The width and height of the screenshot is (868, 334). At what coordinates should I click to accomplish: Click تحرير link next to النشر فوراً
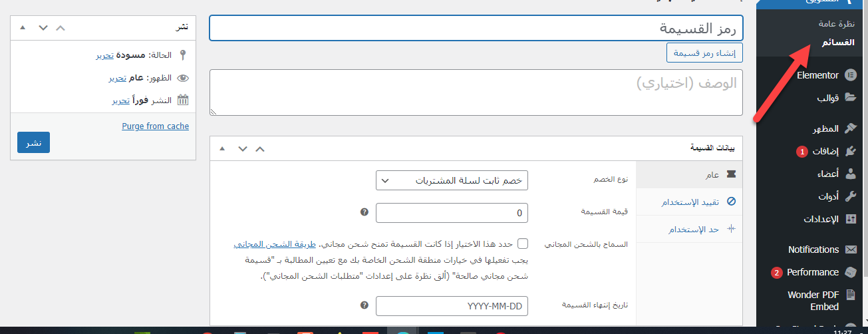(120, 100)
